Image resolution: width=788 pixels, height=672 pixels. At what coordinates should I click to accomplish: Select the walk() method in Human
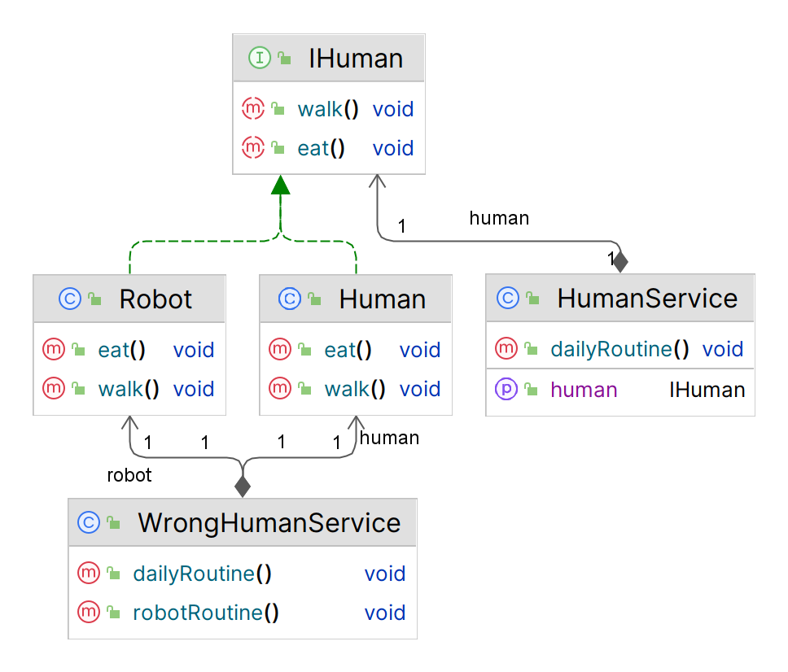coord(355,390)
